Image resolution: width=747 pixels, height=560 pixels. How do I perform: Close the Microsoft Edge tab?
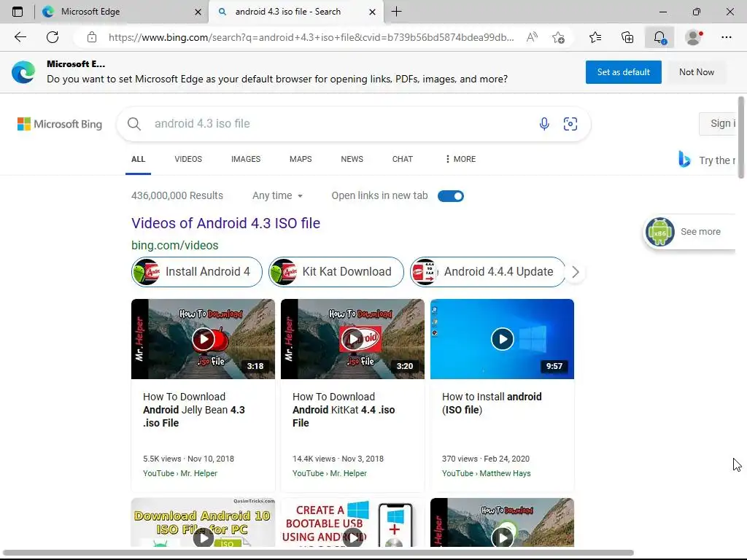pos(198,12)
